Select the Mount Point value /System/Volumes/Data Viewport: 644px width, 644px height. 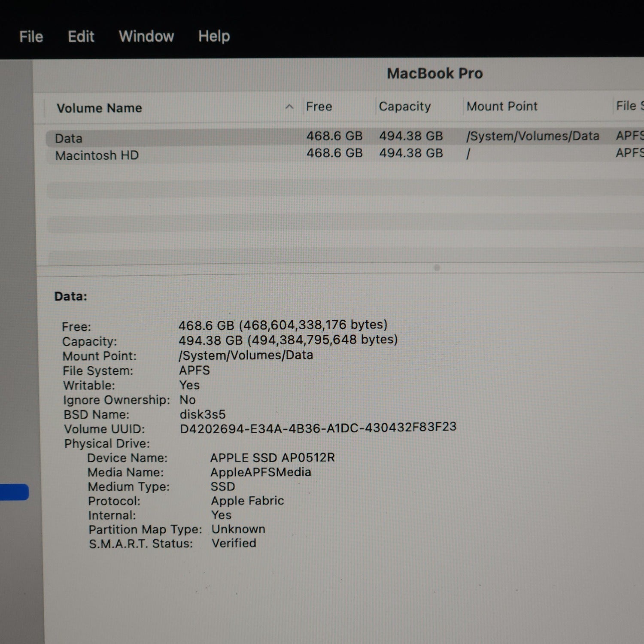coord(246,355)
